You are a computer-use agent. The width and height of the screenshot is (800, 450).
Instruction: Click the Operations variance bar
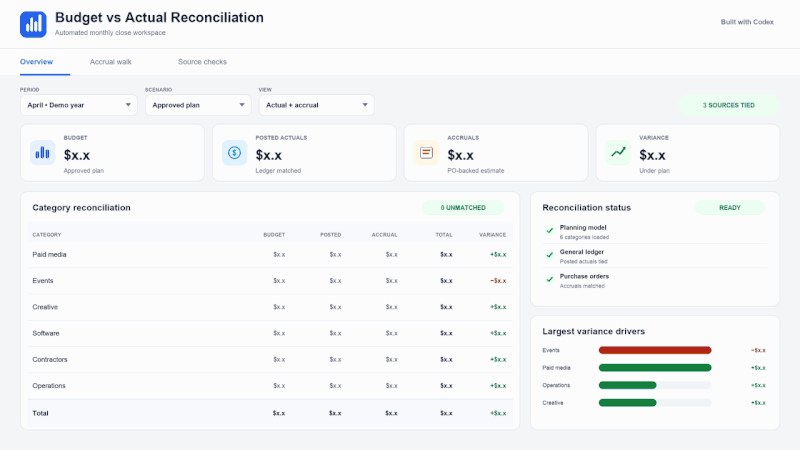pyautogui.click(x=627, y=385)
